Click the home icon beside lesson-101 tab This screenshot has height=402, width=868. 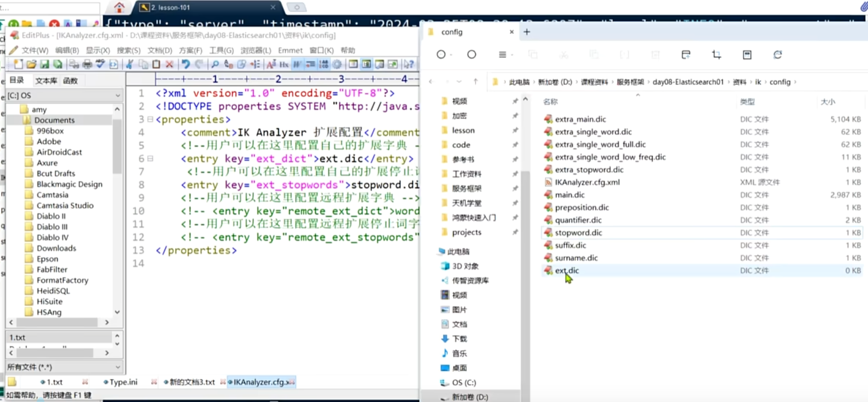(119, 7)
